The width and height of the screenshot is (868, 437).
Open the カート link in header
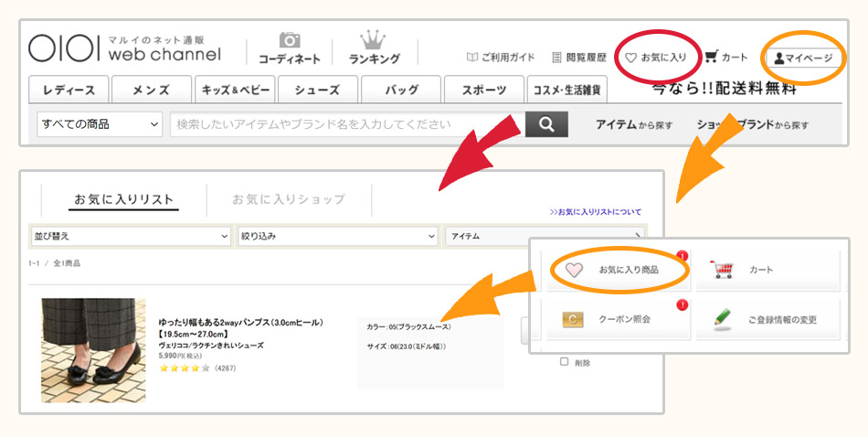725,57
